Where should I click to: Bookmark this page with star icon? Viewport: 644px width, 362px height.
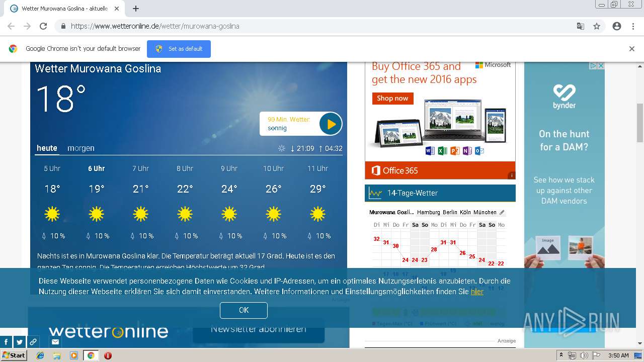597,26
